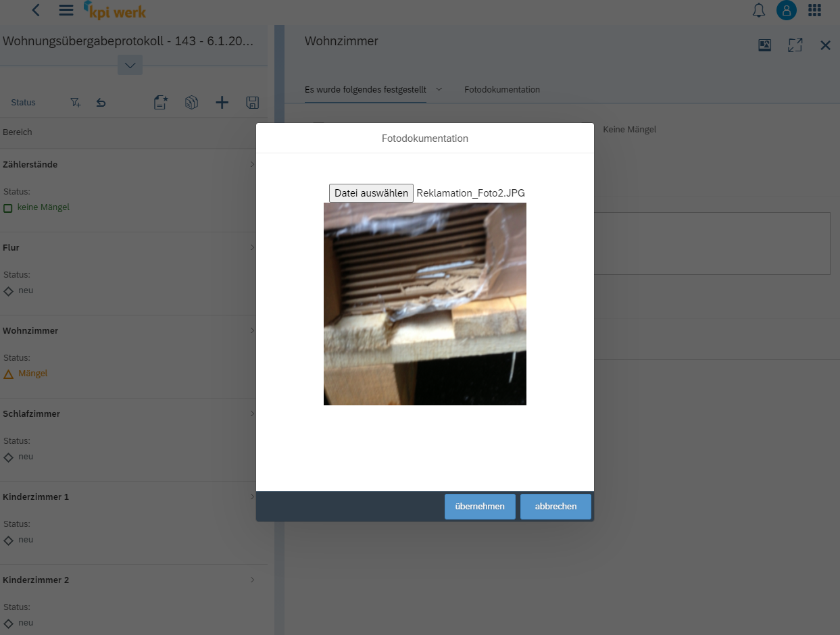Expand the Wohnzimmer panel to fullscreen

[x=795, y=45]
